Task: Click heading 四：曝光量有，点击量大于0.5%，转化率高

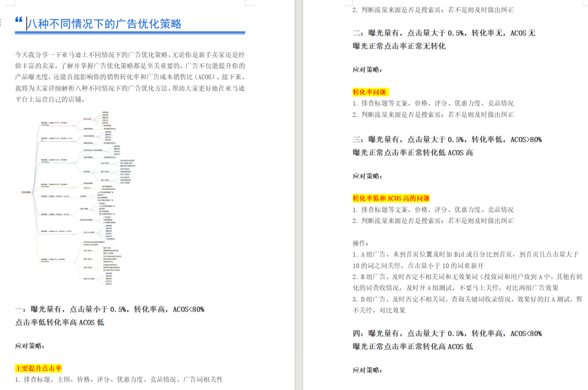Action: point(447,333)
